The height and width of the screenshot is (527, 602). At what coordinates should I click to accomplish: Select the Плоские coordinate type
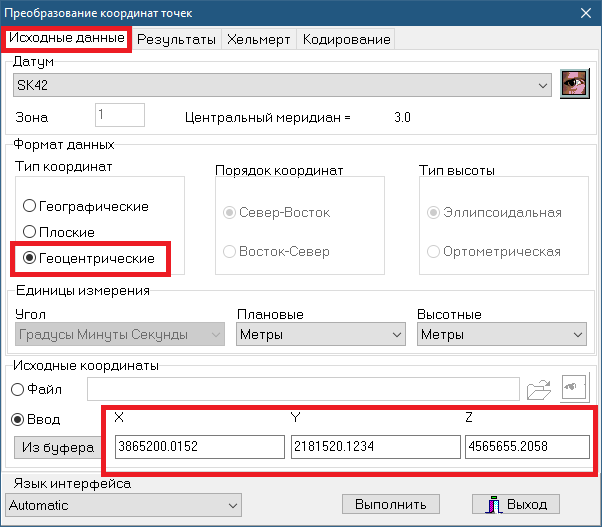30,232
